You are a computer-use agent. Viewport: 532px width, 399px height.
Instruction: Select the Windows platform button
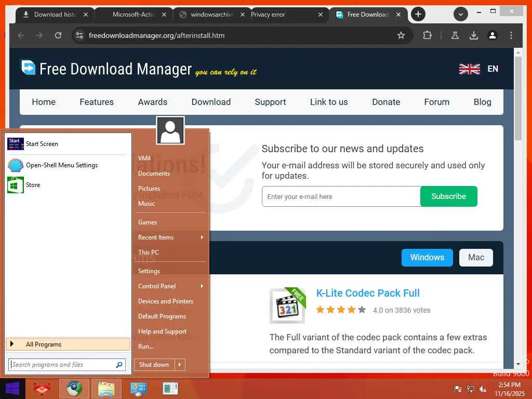[427, 258]
